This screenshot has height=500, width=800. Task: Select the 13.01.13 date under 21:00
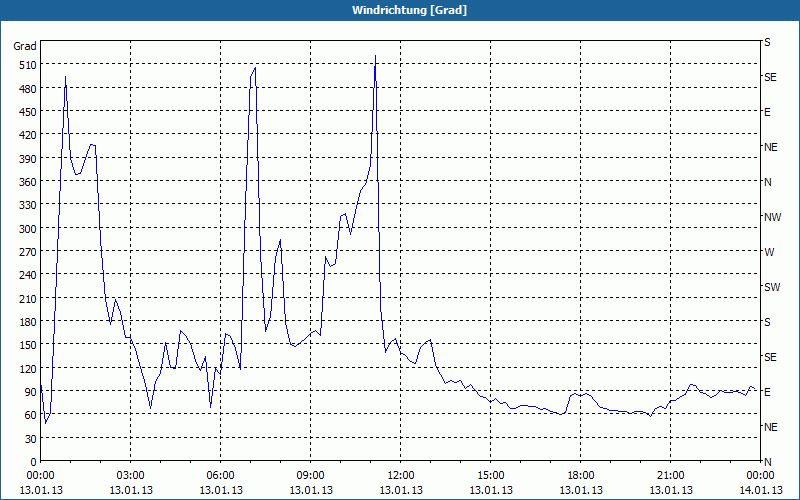671,491
